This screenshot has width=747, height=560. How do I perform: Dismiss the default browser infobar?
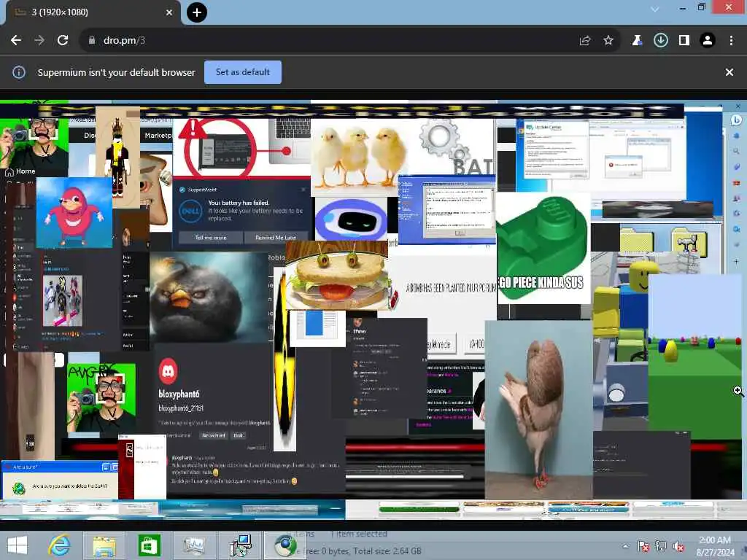(x=729, y=72)
